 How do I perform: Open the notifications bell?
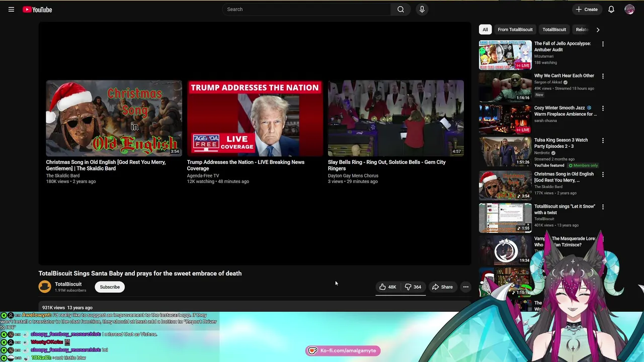point(611,9)
